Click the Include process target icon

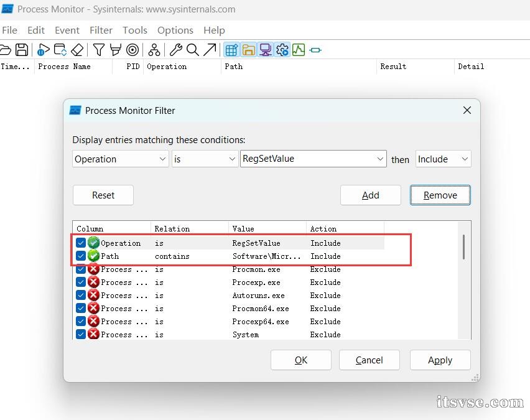[x=132, y=50]
